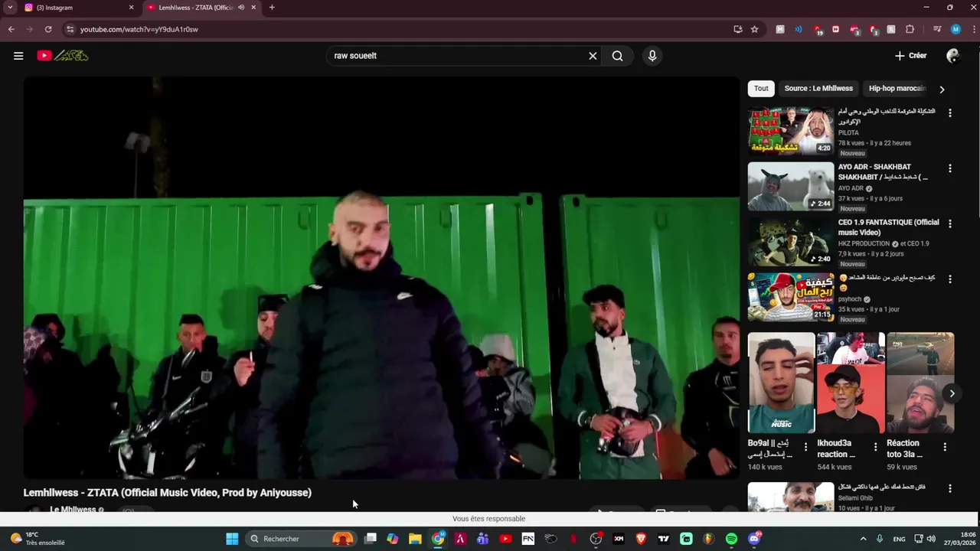Bookmark this page with the star

[754, 29]
